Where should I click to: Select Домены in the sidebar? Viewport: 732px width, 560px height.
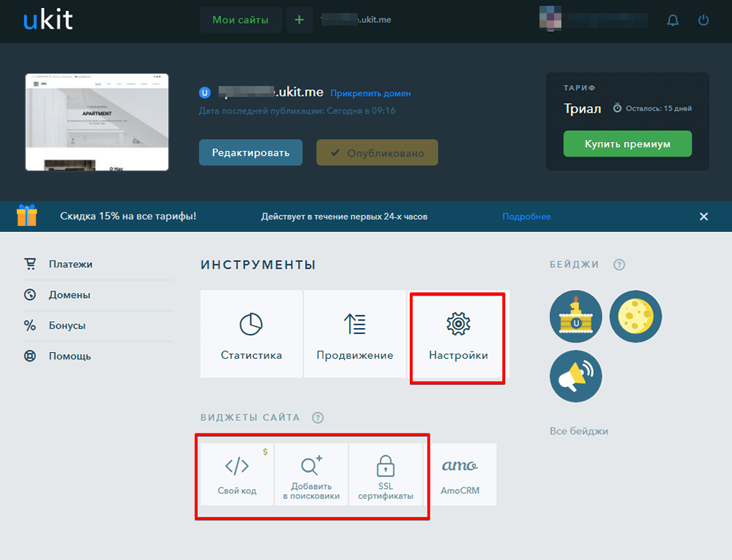click(70, 295)
